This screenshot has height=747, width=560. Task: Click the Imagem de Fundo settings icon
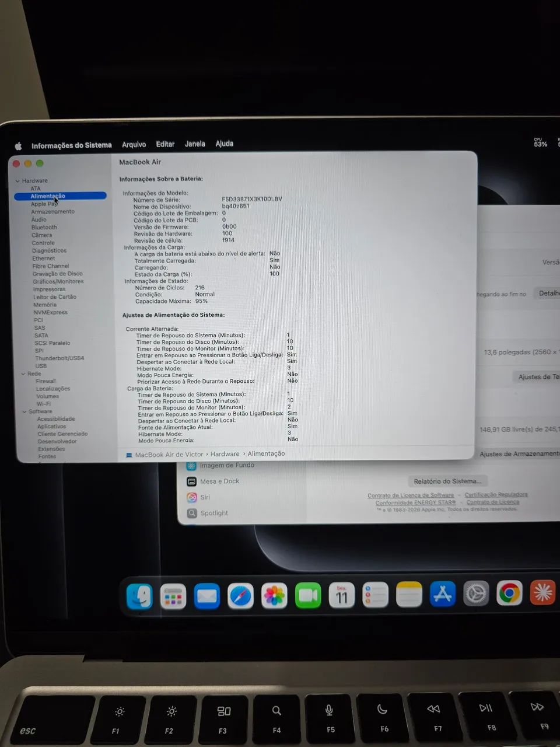[x=191, y=466]
